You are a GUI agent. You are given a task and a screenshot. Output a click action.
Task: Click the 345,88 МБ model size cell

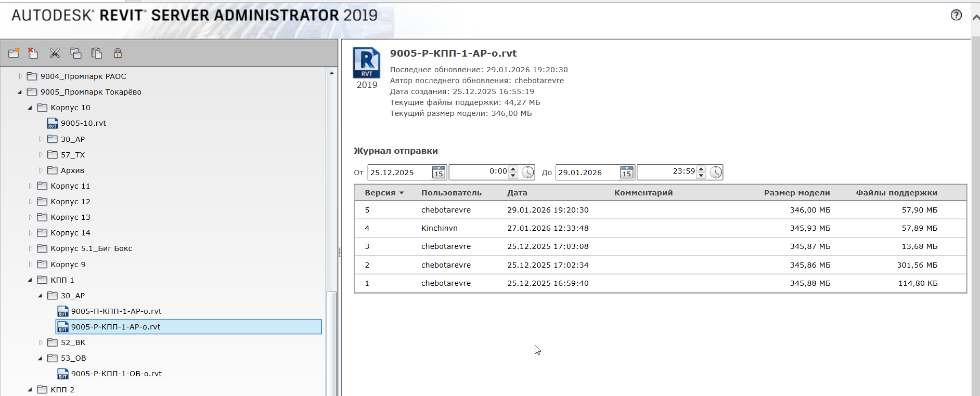(x=810, y=283)
